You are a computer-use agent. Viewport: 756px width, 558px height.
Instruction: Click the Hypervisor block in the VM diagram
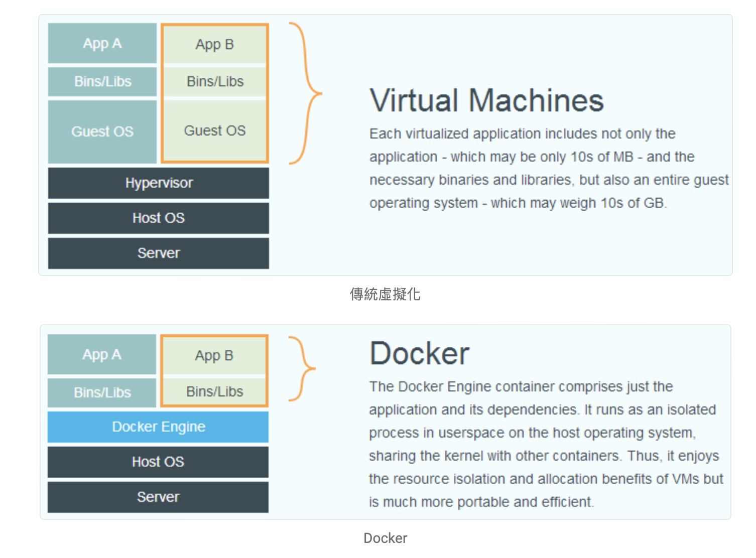[x=158, y=183]
